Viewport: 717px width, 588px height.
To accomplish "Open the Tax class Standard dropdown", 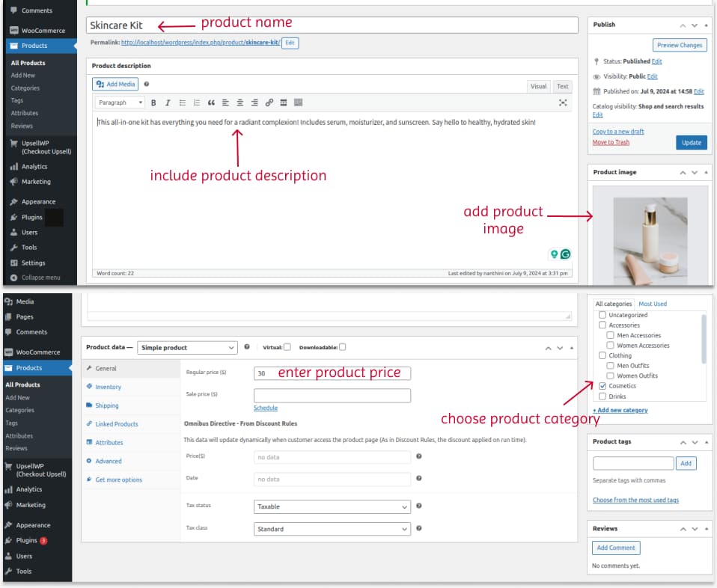I will [x=332, y=529].
